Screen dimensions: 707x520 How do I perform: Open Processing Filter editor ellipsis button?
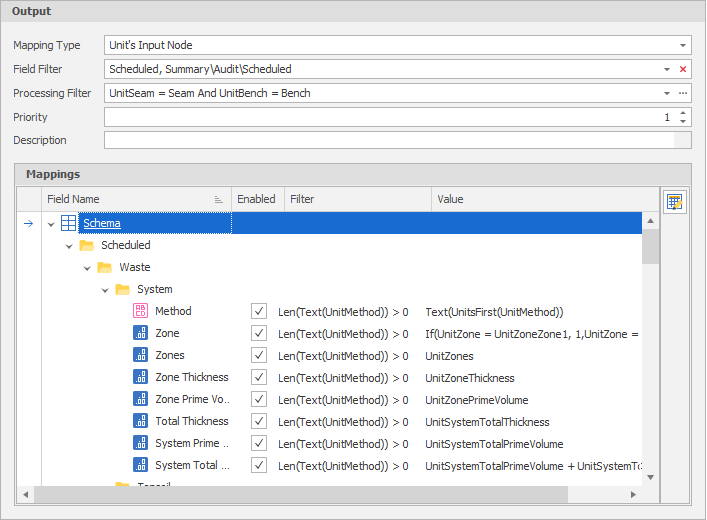click(x=683, y=93)
